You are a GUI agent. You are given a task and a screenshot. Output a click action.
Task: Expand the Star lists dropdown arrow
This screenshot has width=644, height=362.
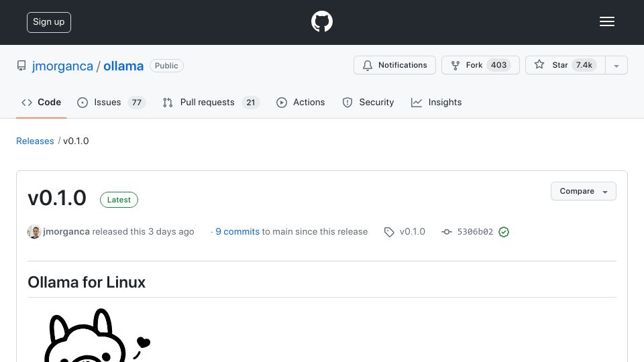(x=616, y=66)
